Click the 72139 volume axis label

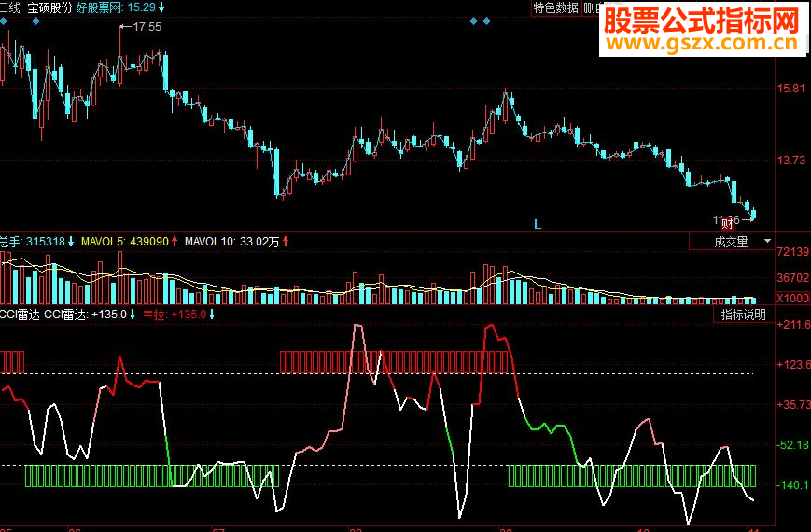[793, 252]
